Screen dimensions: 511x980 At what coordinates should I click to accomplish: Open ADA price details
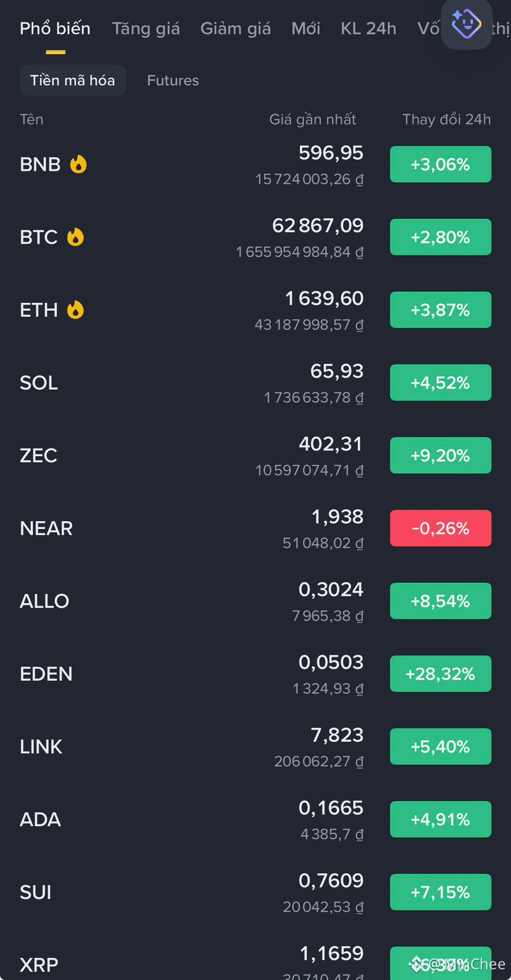point(255,819)
